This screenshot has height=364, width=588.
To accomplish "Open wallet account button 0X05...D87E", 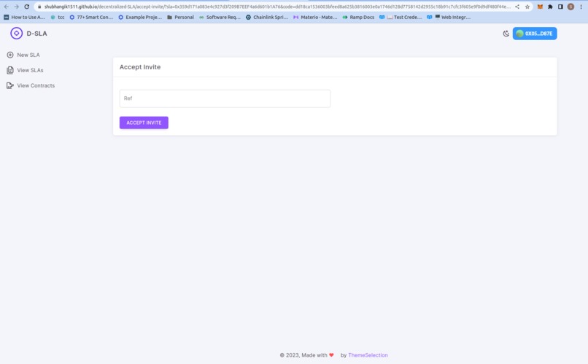I will click(535, 34).
